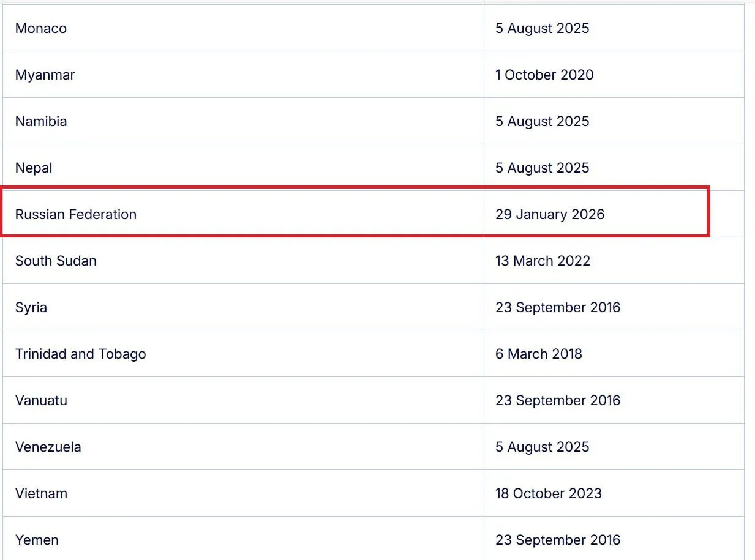Click the 13 March 2022 date cell
The width and height of the screenshot is (755, 560).
(x=543, y=261)
